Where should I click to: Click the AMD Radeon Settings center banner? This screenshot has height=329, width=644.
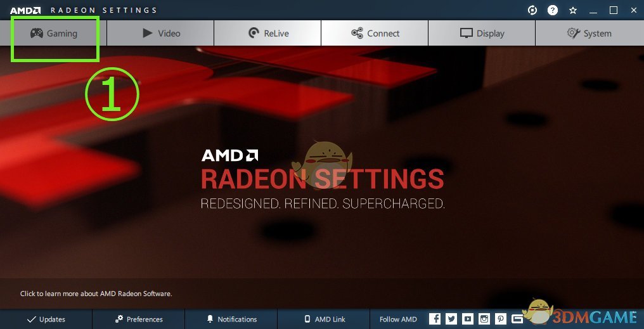click(x=323, y=179)
